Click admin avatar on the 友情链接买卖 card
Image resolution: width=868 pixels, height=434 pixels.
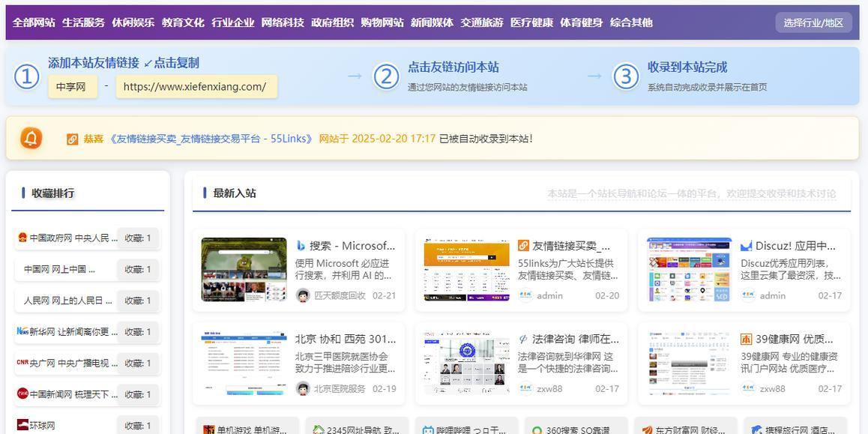click(x=525, y=295)
